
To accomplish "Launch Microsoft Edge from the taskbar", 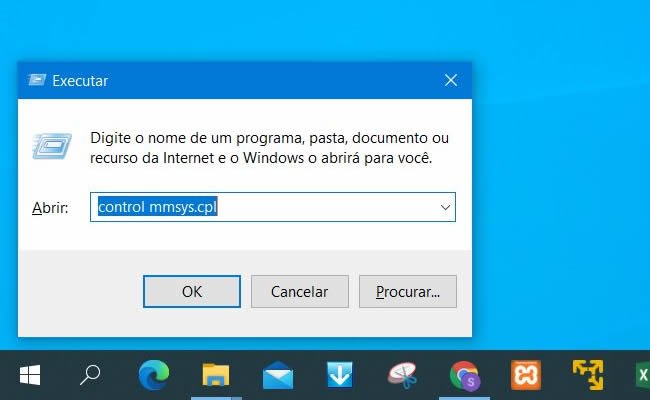I will coord(154,375).
